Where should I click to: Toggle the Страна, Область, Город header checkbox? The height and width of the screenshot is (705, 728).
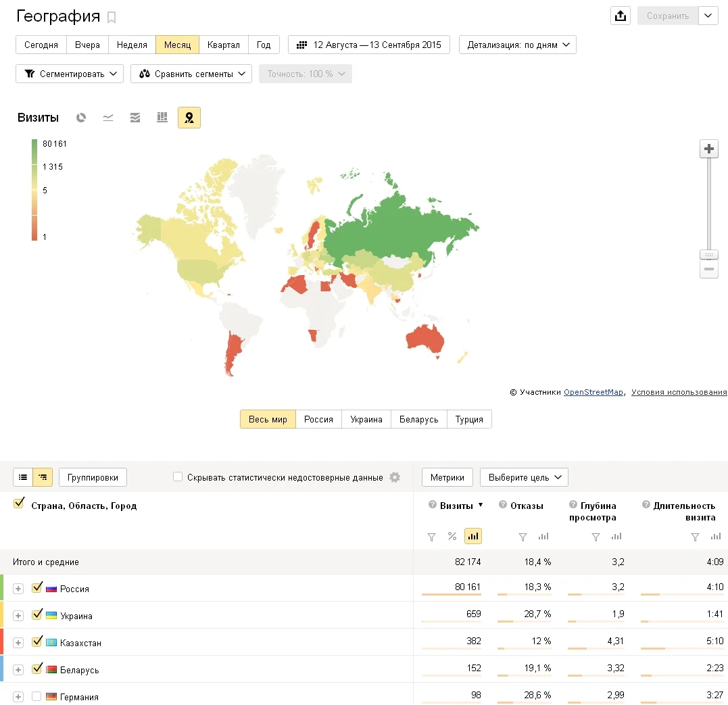pos(19,503)
